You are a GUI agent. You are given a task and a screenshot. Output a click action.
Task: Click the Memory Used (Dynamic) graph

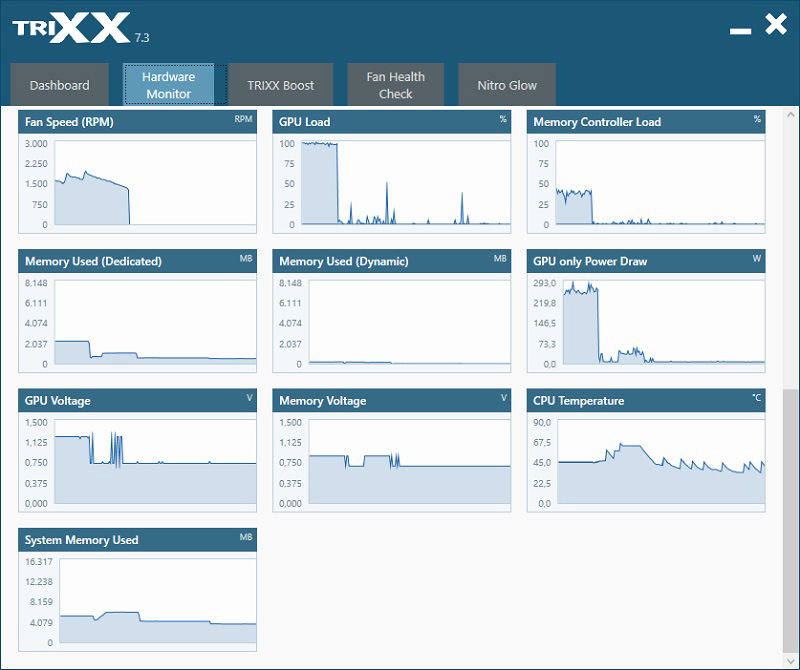tap(410, 322)
